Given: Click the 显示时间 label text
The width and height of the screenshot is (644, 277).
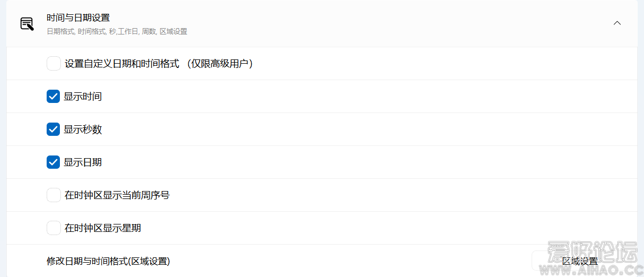Looking at the screenshot, I should coord(83,97).
